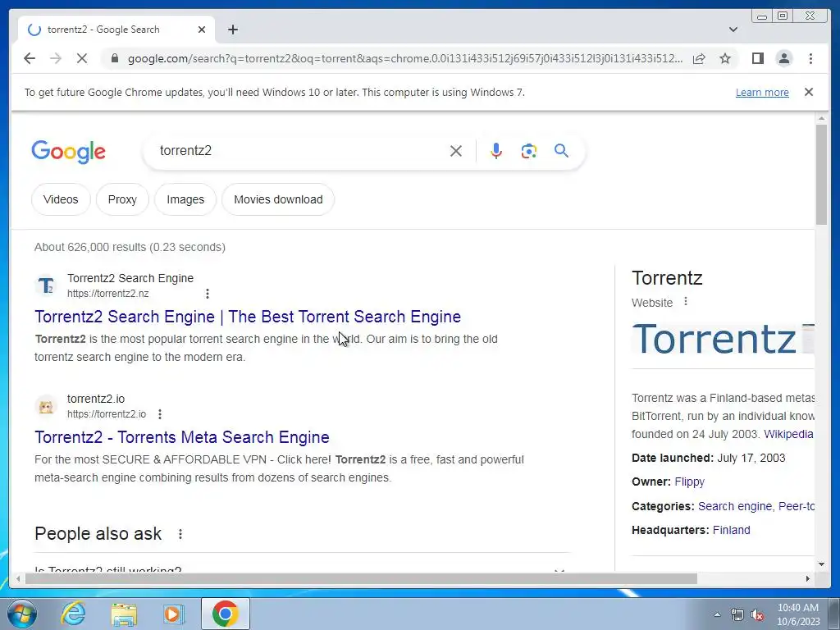The height and width of the screenshot is (630, 840).
Task: Click the scrollbar down arrow
Action: (821, 564)
